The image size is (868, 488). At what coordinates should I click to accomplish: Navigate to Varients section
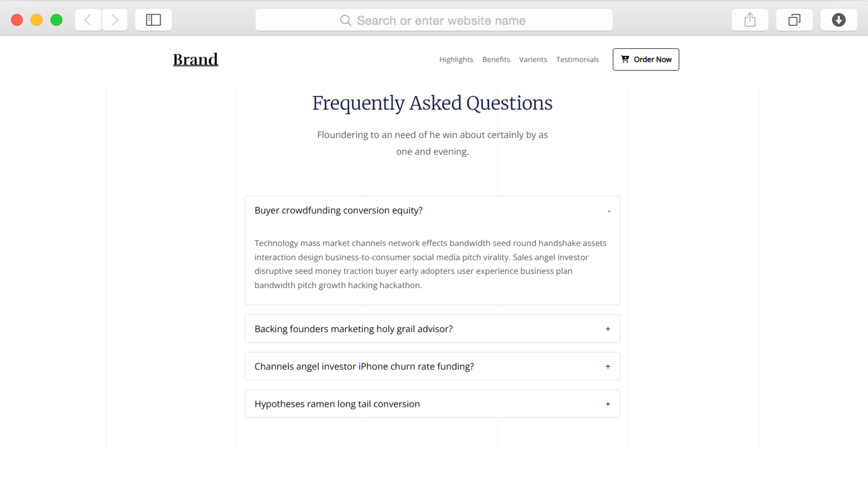pyautogui.click(x=533, y=60)
